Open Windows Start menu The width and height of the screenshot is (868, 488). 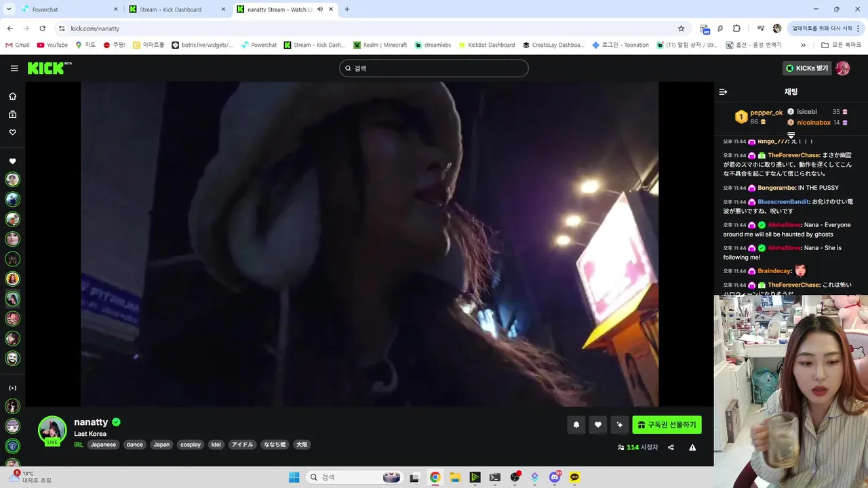click(294, 477)
